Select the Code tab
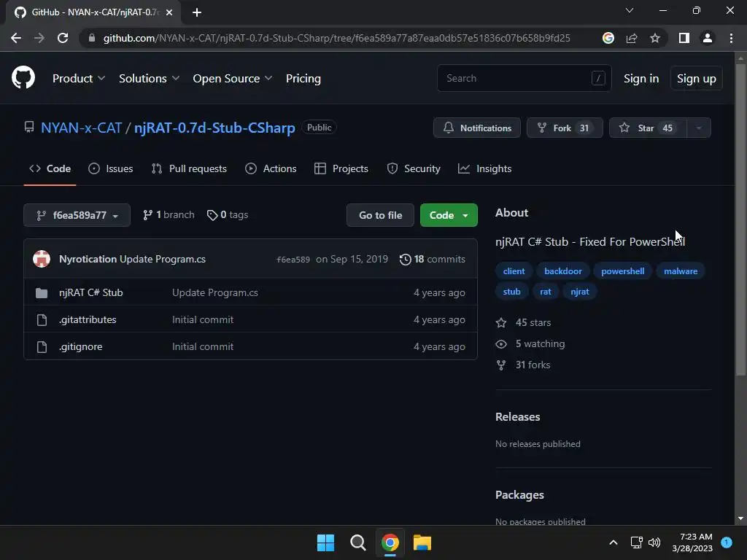The image size is (747, 560). point(50,168)
